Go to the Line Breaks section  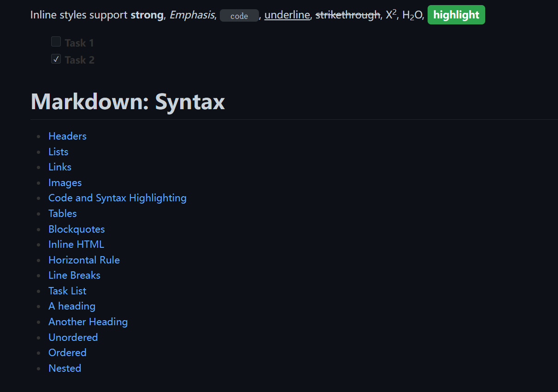(74, 275)
